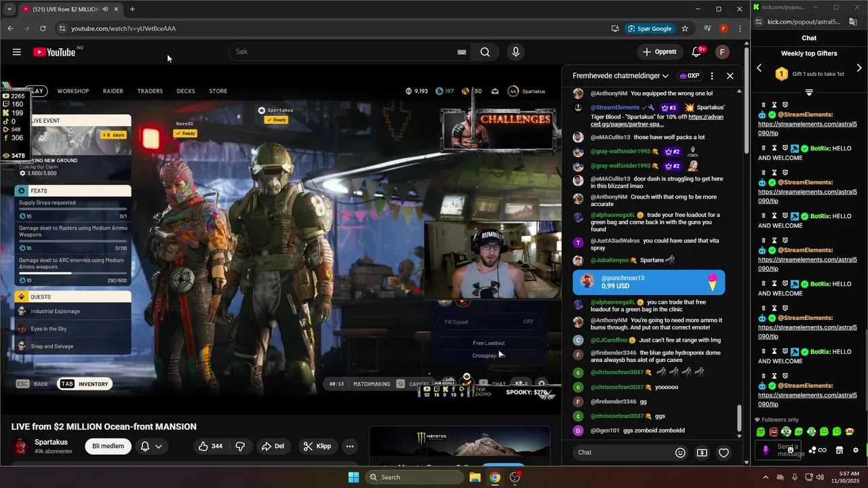Open Super Chat purchase icon in chat
This screenshot has width=868, height=488.
[x=702, y=453]
